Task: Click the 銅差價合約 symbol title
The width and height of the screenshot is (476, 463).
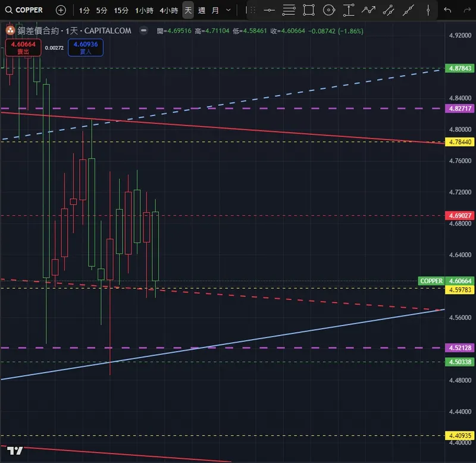Action: (x=38, y=31)
